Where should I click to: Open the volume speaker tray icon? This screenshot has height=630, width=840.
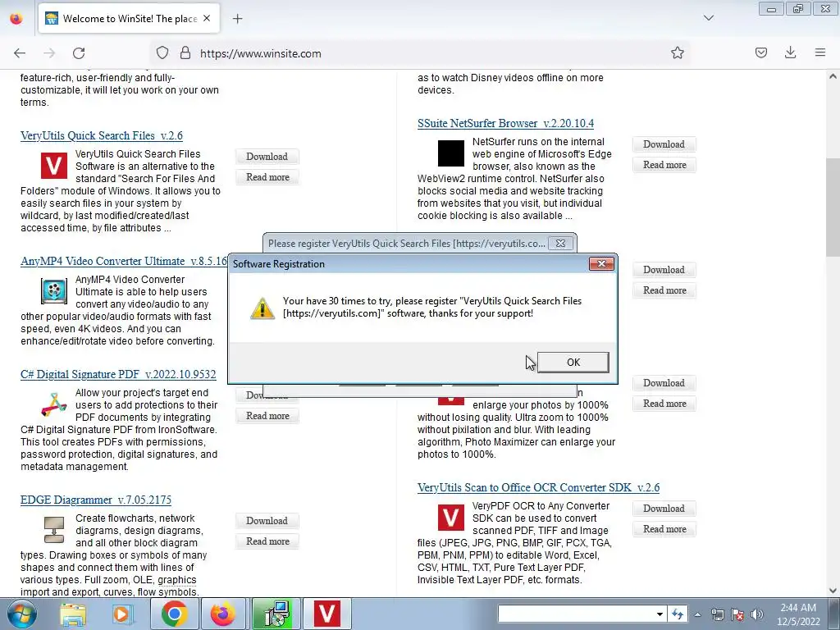pyautogui.click(x=756, y=614)
